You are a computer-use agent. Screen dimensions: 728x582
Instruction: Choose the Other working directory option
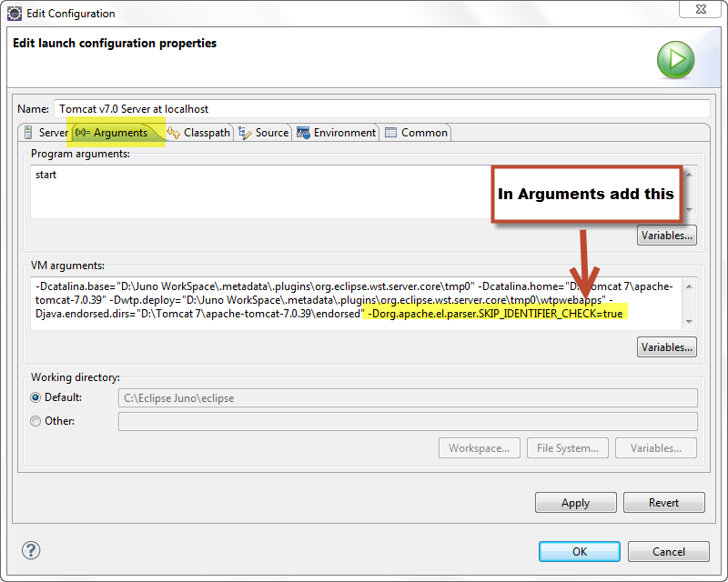coord(35,421)
